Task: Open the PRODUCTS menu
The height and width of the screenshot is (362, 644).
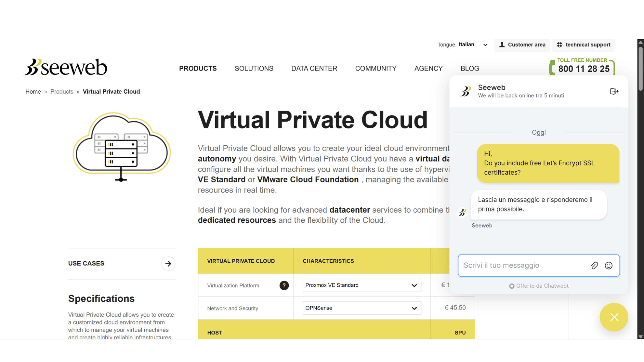Action: tap(198, 69)
